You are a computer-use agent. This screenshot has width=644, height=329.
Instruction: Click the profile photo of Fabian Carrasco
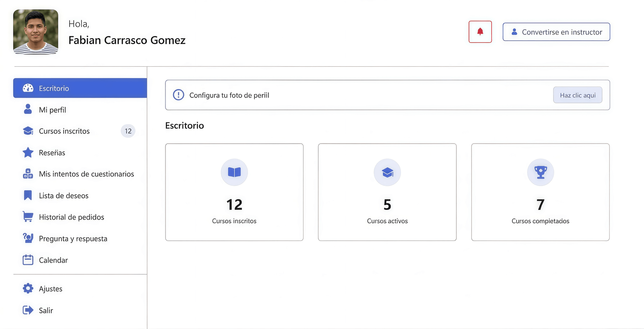[x=36, y=32]
